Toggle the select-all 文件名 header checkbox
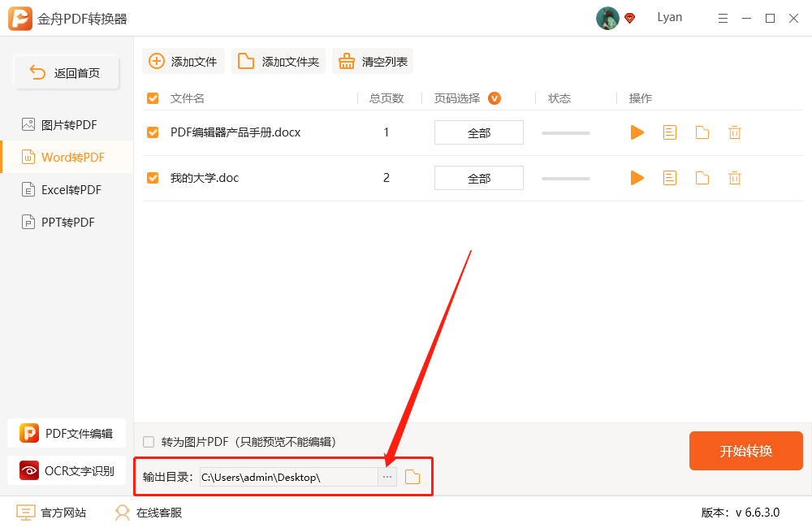 [x=153, y=98]
